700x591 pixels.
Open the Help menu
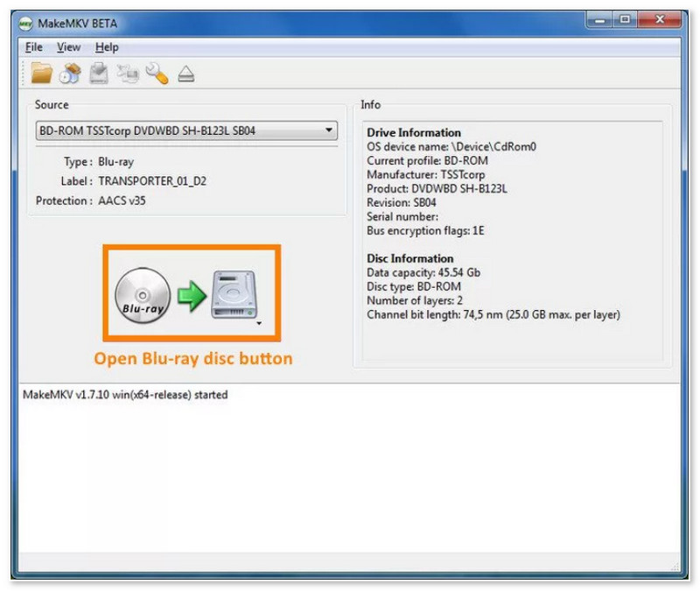click(107, 47)
